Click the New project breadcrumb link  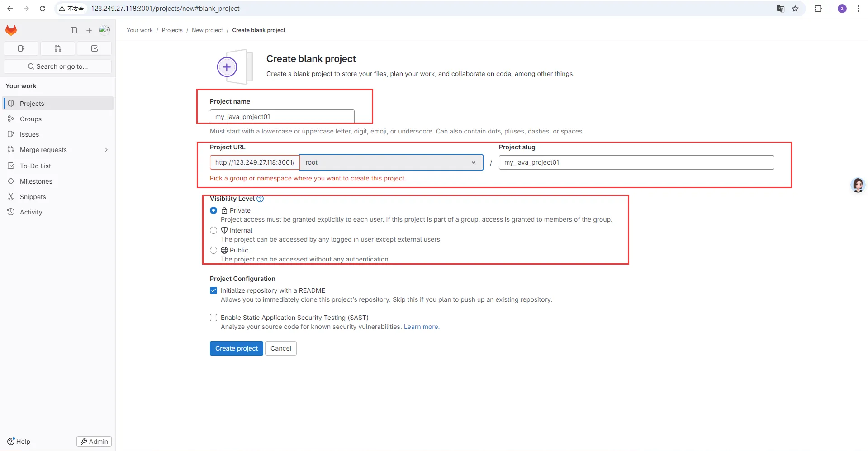tap(207, 30)
